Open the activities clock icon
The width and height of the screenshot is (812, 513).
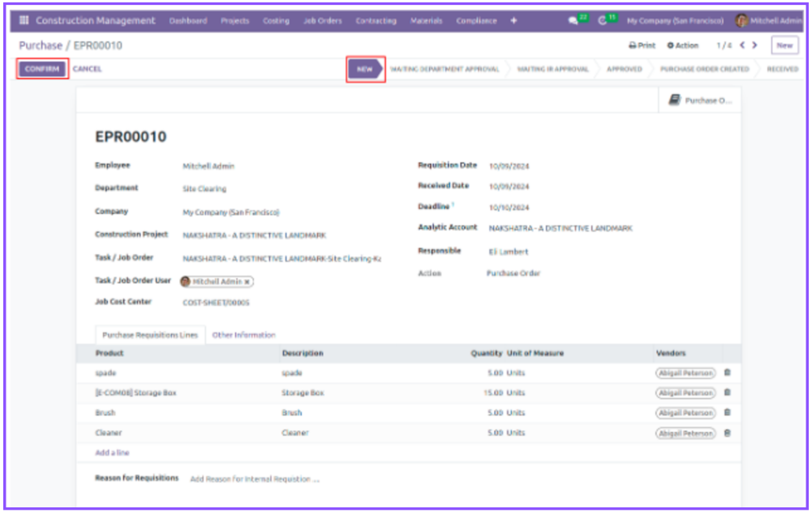click(x=603, y=20)
